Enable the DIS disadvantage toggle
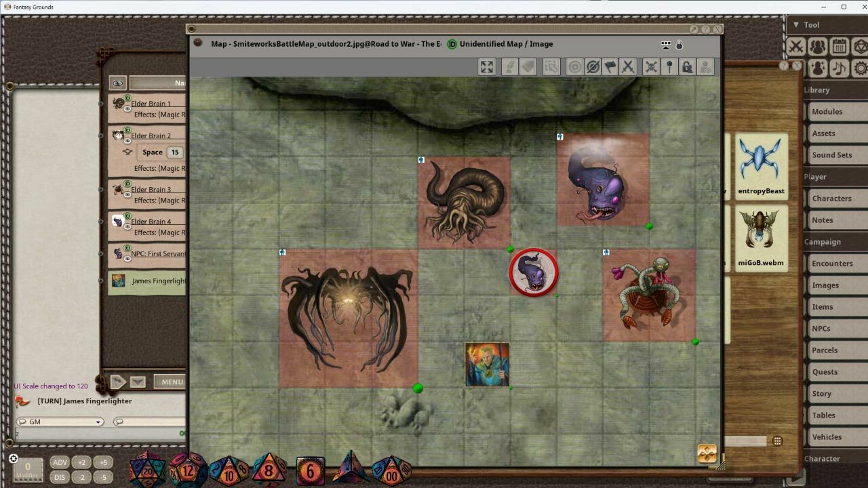This screenshot has width=868, height=488. click(x=60, y=476)
